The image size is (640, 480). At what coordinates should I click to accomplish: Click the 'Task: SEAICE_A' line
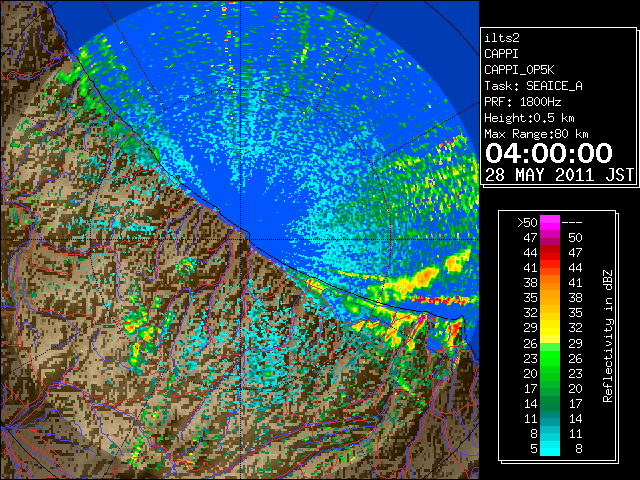(533, 86)
